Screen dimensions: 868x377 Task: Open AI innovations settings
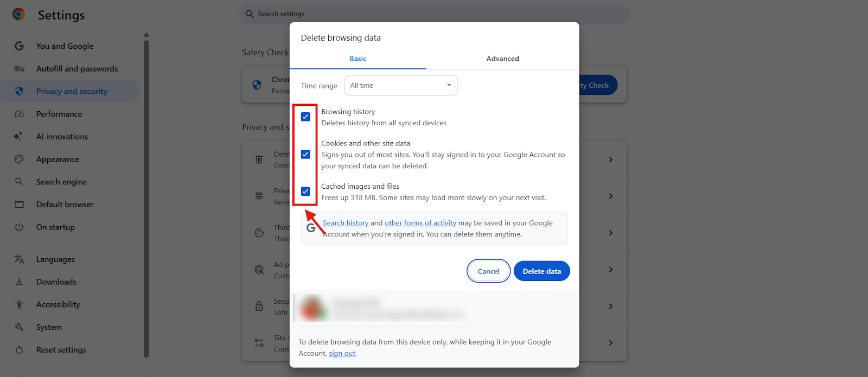71,137
